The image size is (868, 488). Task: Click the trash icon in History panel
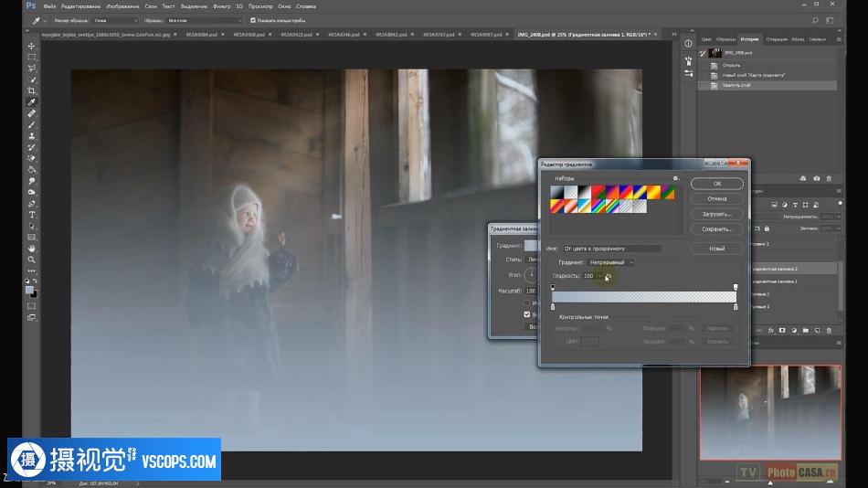click(x=829, y=178)
